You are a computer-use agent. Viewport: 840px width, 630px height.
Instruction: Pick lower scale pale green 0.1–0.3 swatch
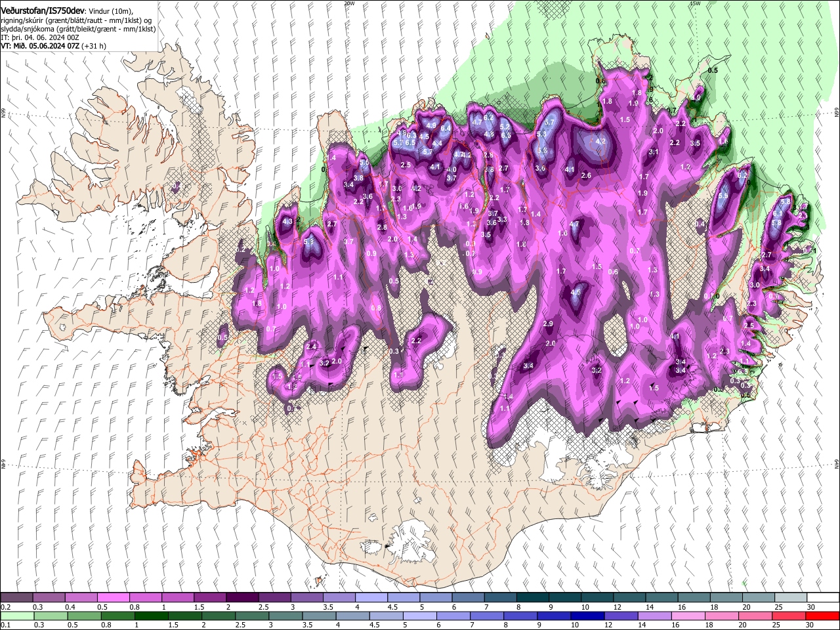click(x=18, y=616)
